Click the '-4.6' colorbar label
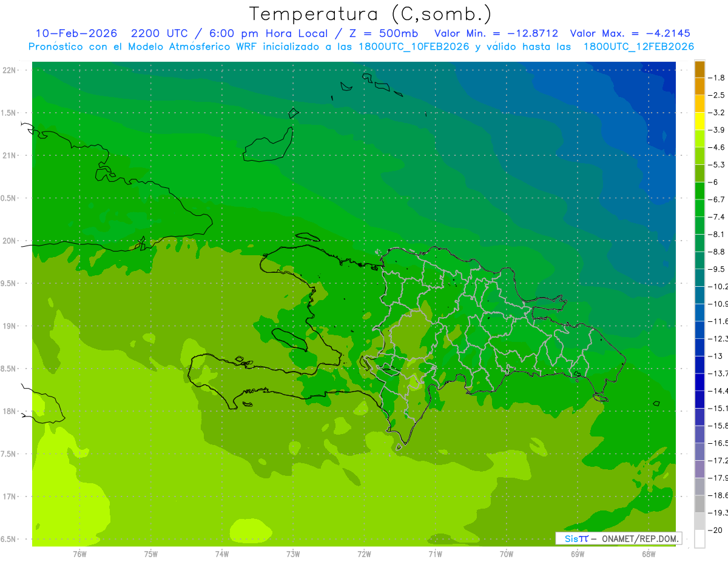This screenshot has width=728, height=562. pyautogui.click(x=716, y=147)
